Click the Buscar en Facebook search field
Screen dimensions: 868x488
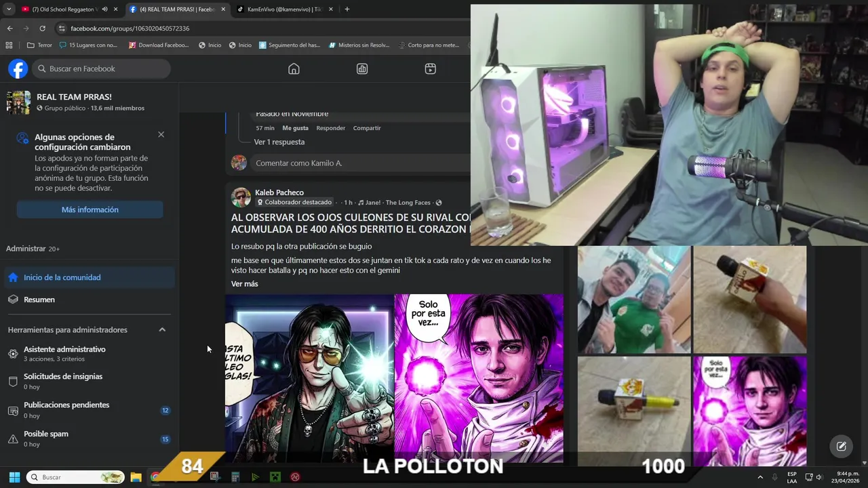click(102, 68)
